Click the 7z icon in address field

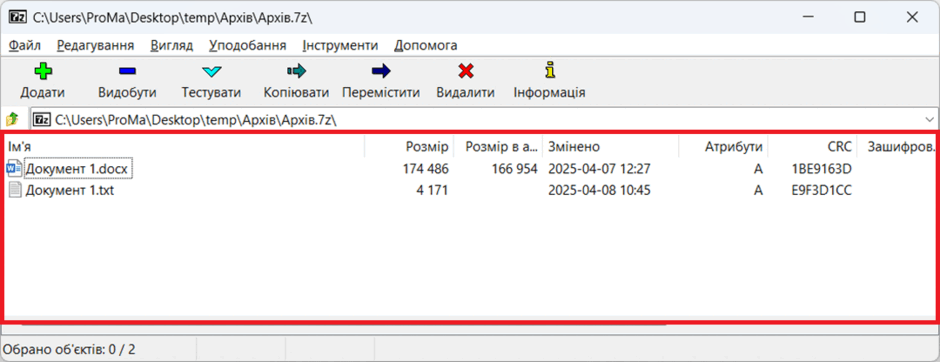(x=43, y=120)
